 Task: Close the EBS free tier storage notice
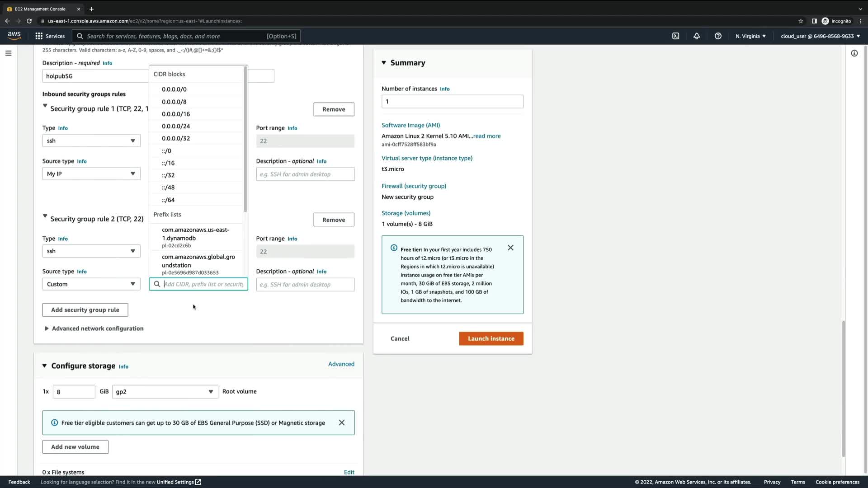pos(342,422)
